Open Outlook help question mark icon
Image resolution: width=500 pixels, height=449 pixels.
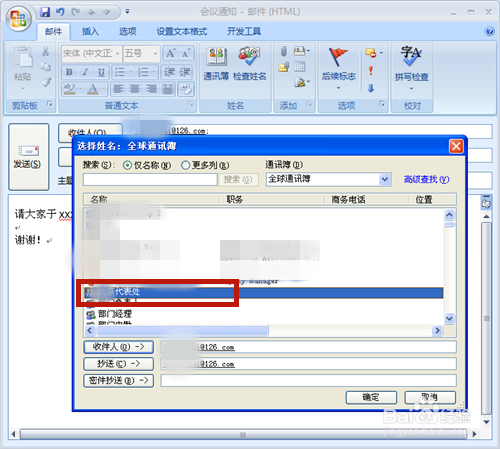click(x=489, y=31)
